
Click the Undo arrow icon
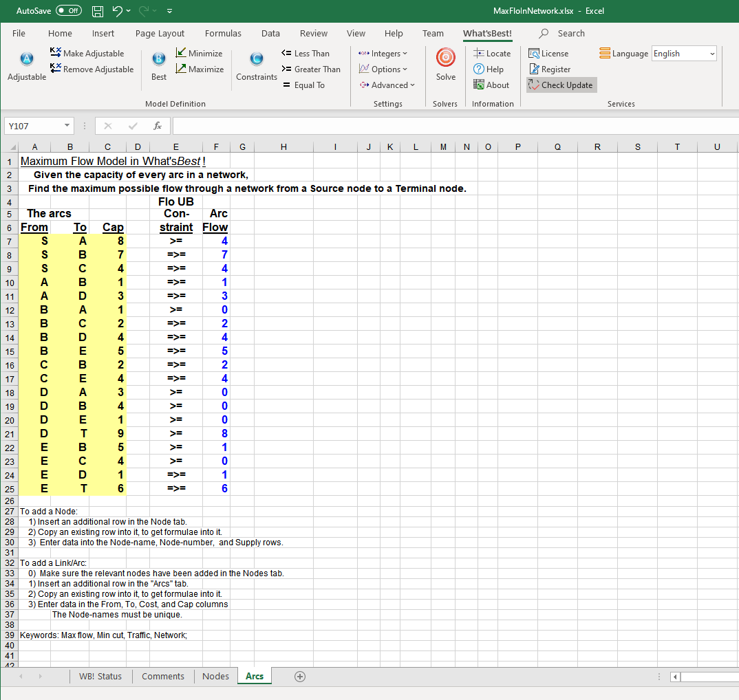coord(117,11)
